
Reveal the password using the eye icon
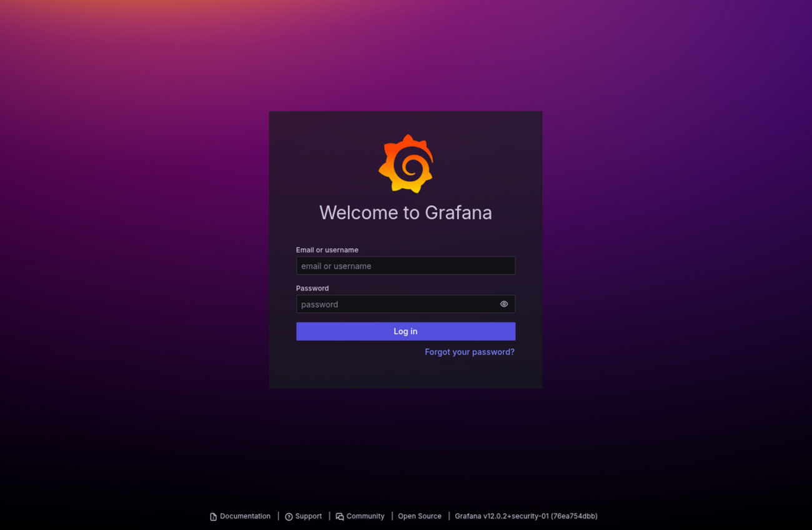click(503, 304)
